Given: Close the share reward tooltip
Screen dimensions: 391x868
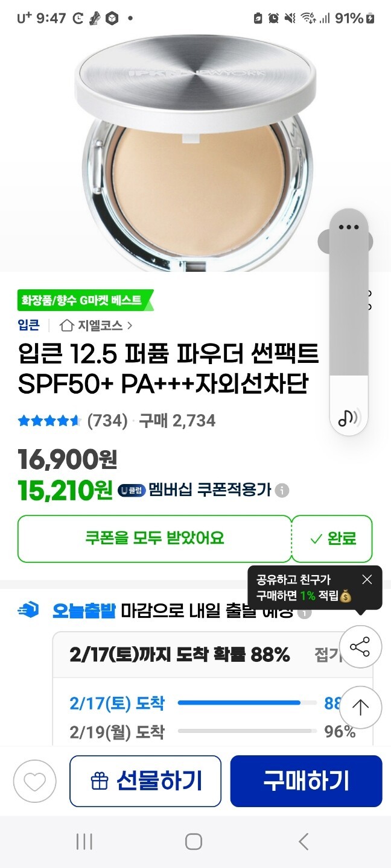Looking at the screenshot, I should 367,579.
